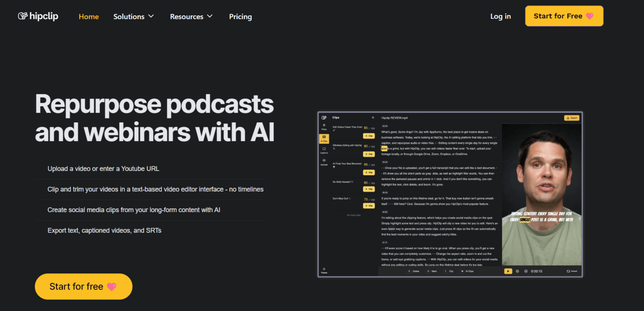644x311 pixels.
Task: Click the video thumbnail of the man
Action: [x=542, y=194]
